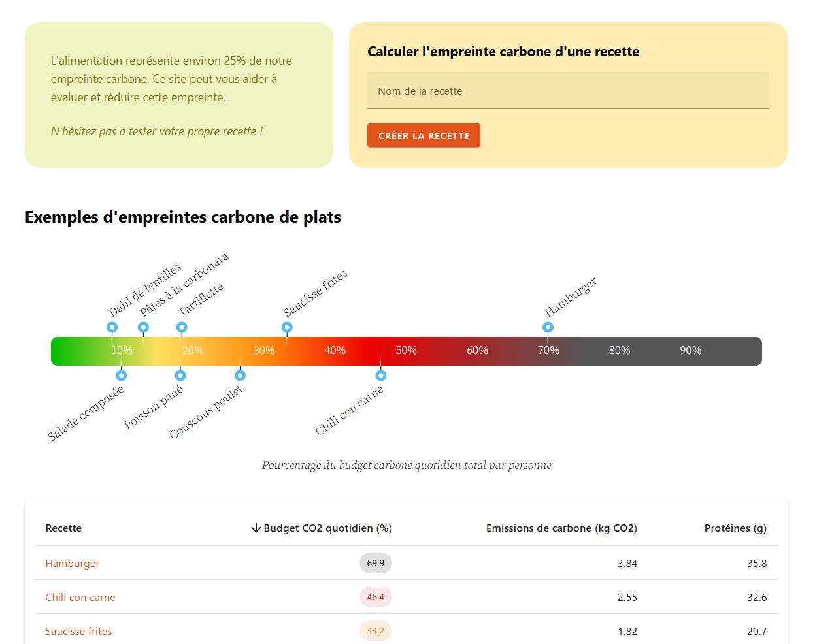Click the Dahl de lentilles scale marker
The width and height of the screenshot is (815, 644).
coord(112,327)
